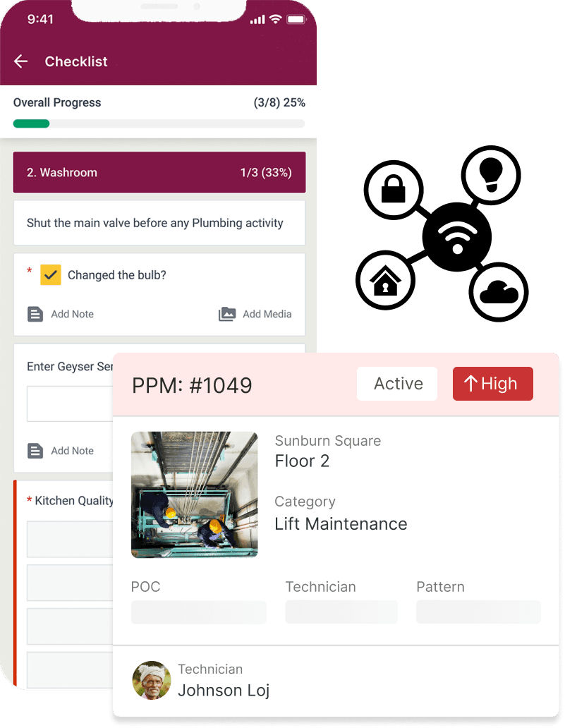Collapse the 2. Washroom section header
Image resolution: width=565 pixels, height=728 pixels.
pos(159,173)
